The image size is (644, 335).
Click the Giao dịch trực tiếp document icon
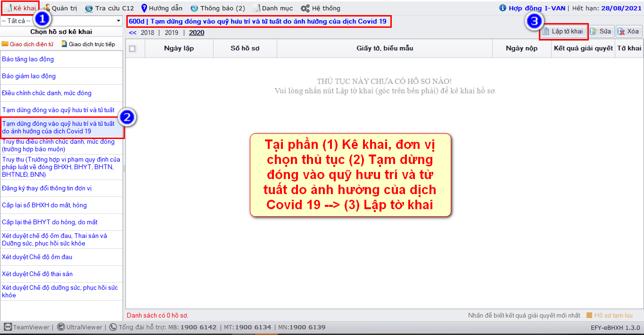click(x=64, y=44)
